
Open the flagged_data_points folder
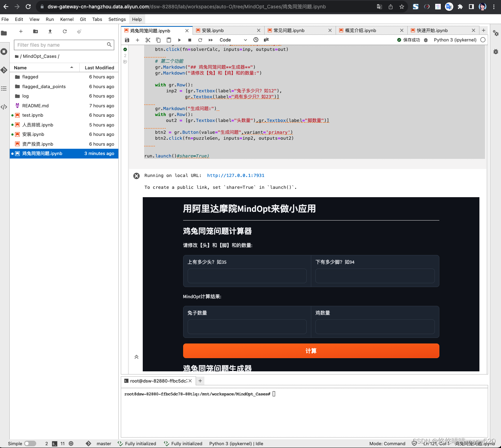64,87
